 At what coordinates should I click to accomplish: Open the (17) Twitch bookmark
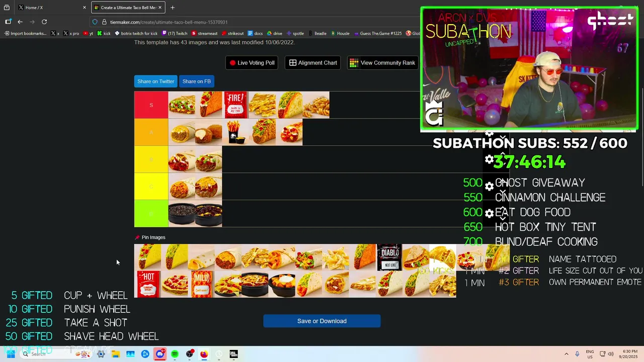click(175, 34)
